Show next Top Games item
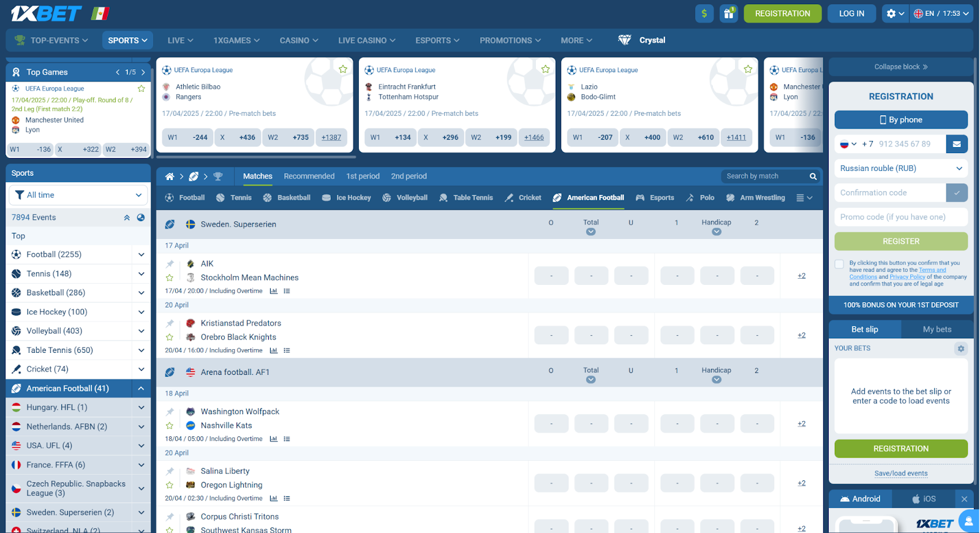The width and height of the screenshot is (980, 533). [143, 72]
